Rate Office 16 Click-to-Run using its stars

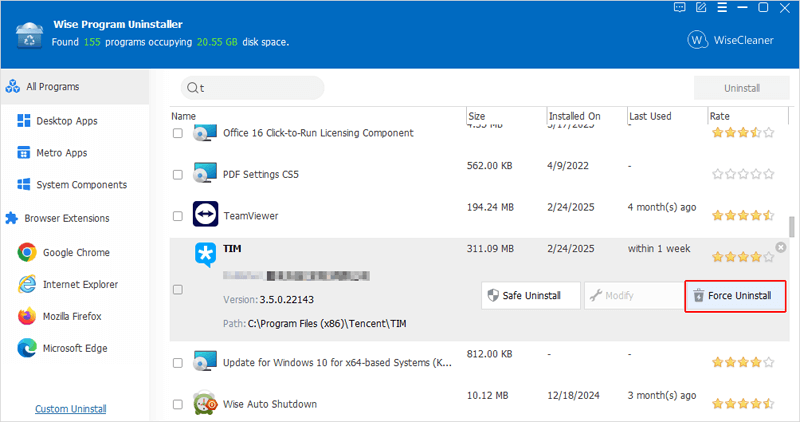[743, 133]
